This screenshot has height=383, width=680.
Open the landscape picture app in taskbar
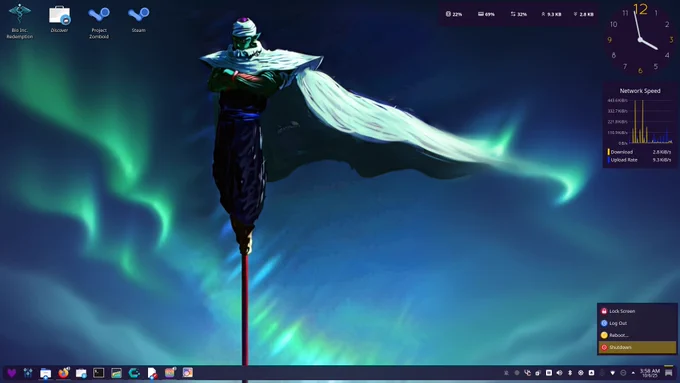click(x=116, y=373)
